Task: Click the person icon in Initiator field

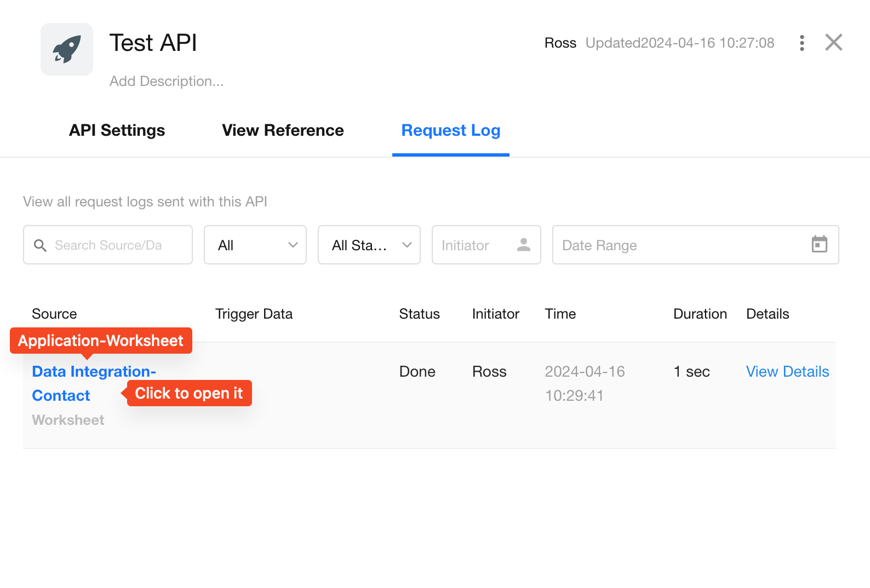Action: tap(523, 245)
